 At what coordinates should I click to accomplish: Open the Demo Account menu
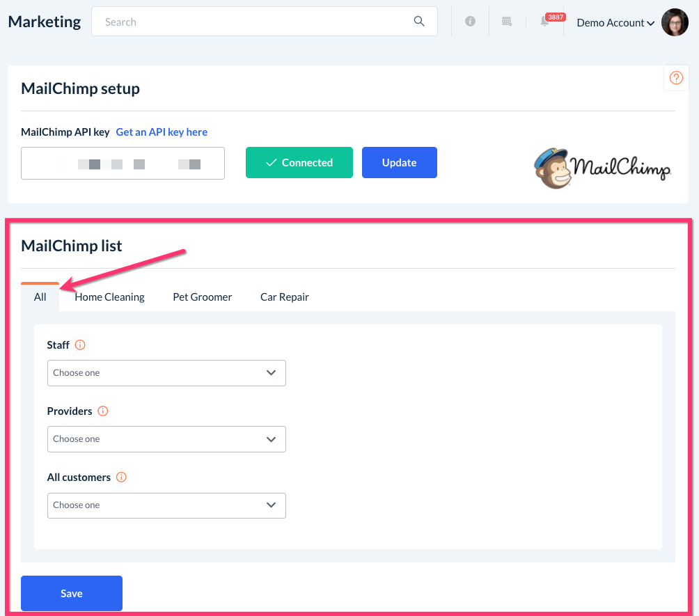(615, 23)
